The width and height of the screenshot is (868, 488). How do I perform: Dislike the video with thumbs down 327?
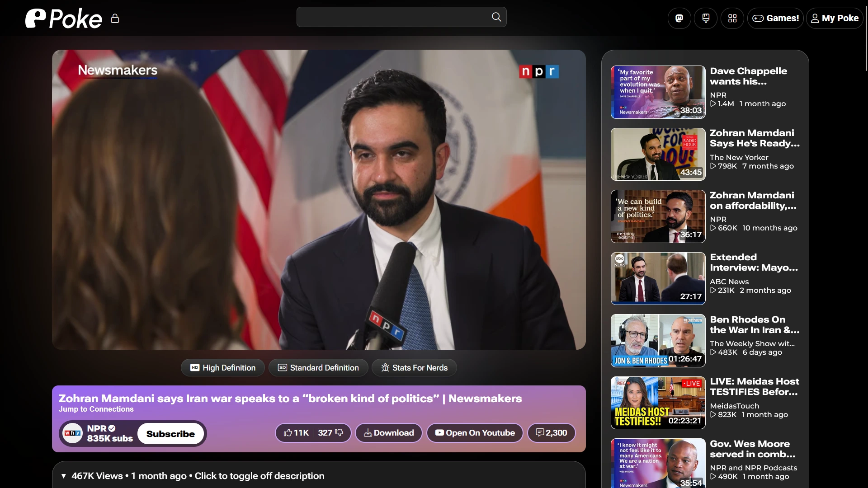click(x=330, y=433)
